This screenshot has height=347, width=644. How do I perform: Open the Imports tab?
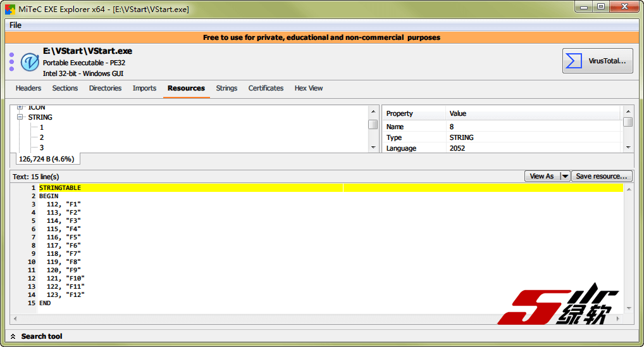click(144, 88)
